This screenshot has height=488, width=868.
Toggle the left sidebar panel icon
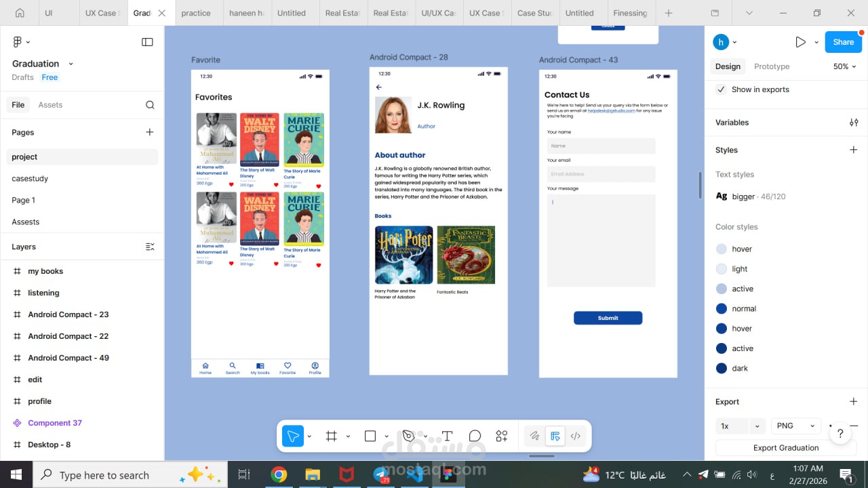click(x=147, y=42)
